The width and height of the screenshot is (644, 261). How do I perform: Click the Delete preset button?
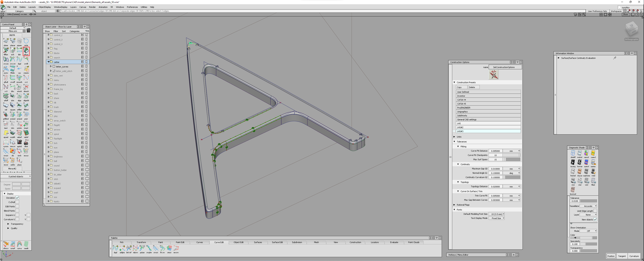474,87
